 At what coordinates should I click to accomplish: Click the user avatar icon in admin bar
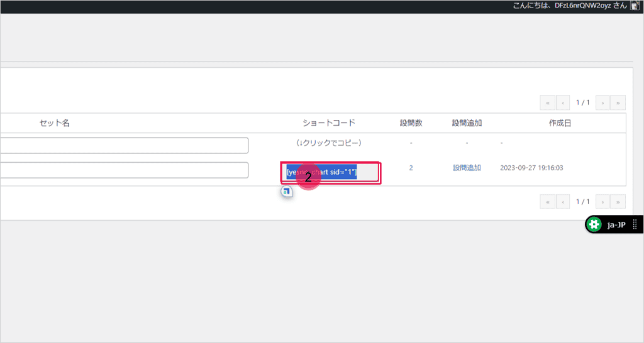click(635, 5)
